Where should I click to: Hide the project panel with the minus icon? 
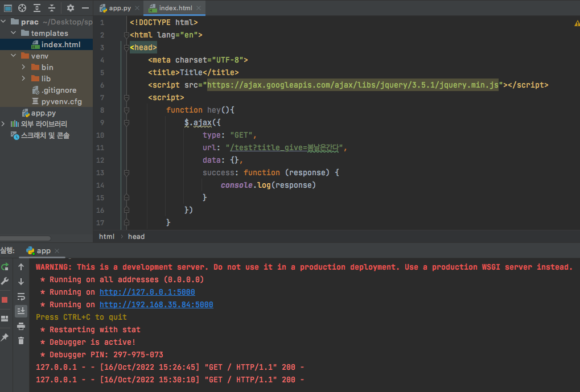85,8
